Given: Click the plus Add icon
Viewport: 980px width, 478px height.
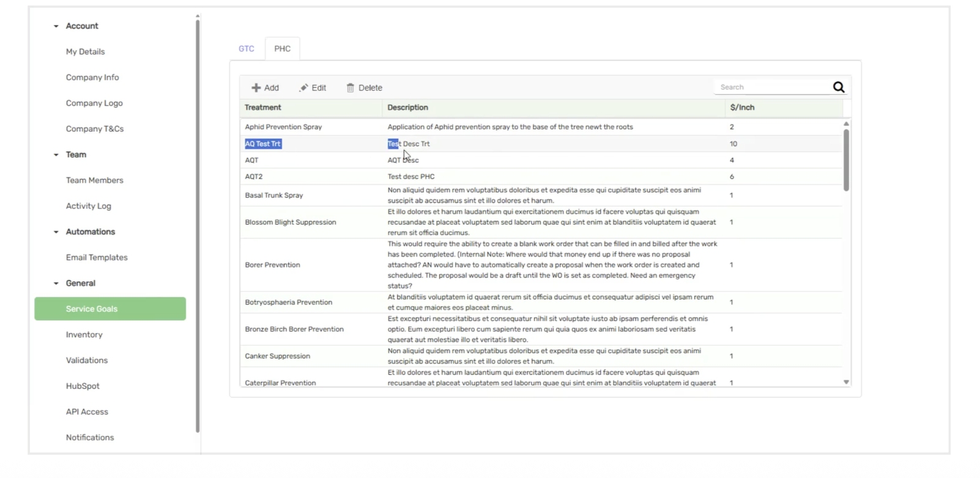Looking at the screenshot, I should (x=256, y=88).
